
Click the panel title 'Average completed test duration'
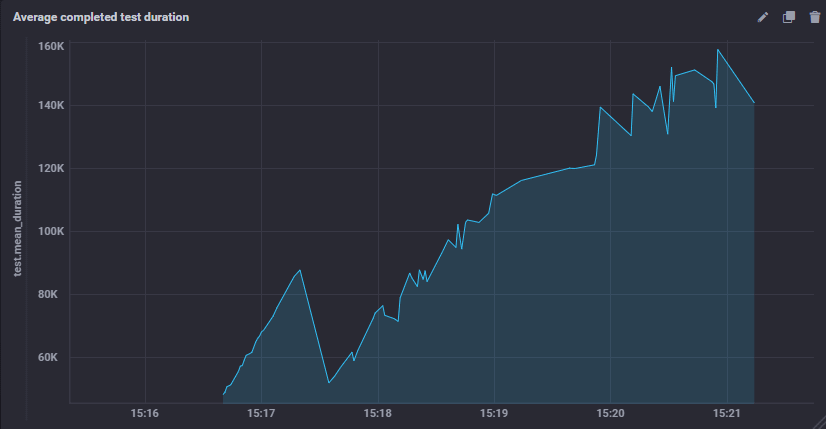[101, 17]
